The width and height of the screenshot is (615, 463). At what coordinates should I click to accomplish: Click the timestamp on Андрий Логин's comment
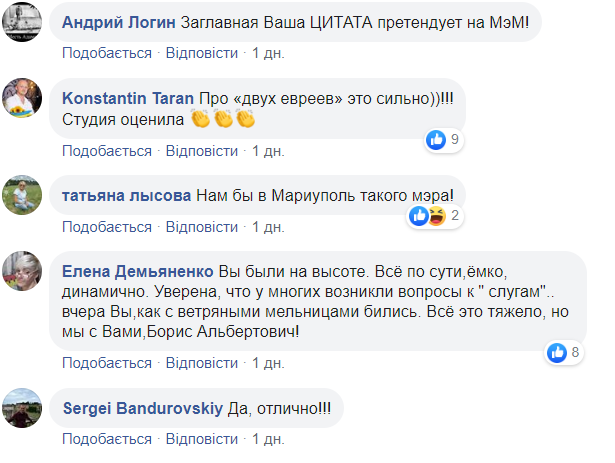click(268, 51)
